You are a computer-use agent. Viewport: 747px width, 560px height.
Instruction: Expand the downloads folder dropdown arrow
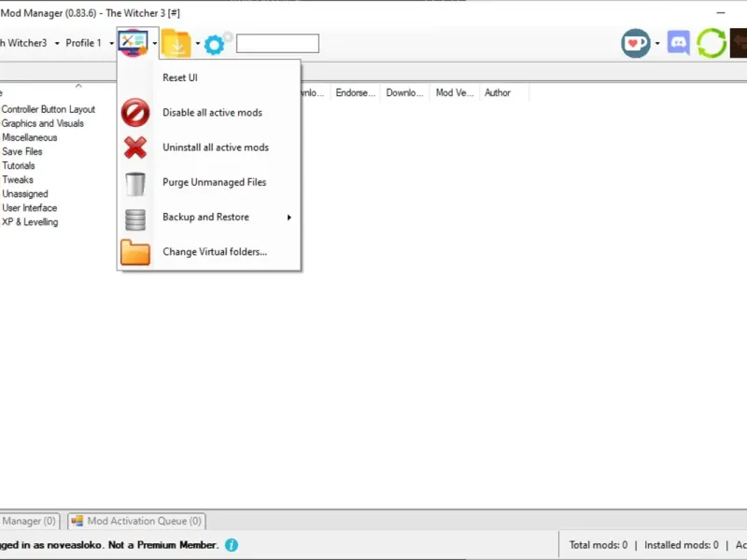point(198,43)
